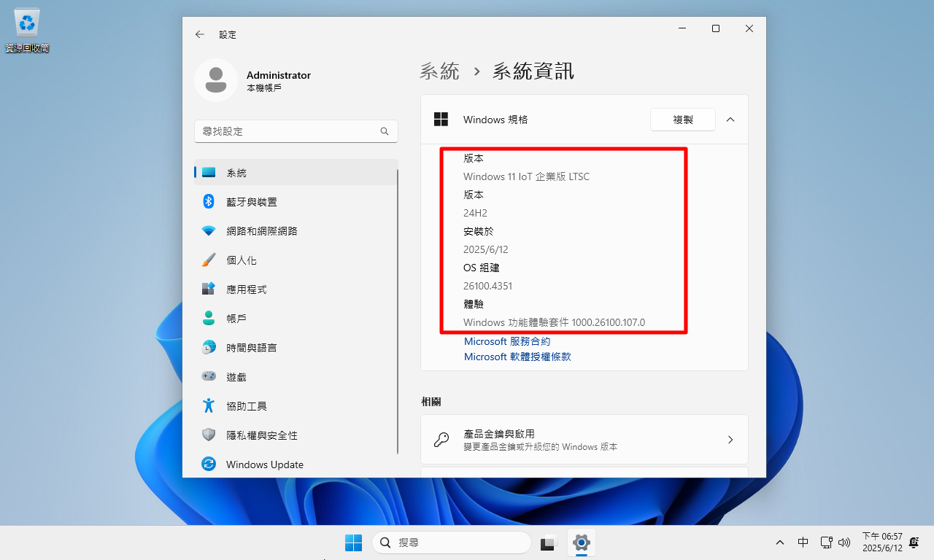Image resolution: width=934 pixels, height=560 pixels.
Task: Maximize the Settings window
Action: [716, 28]
